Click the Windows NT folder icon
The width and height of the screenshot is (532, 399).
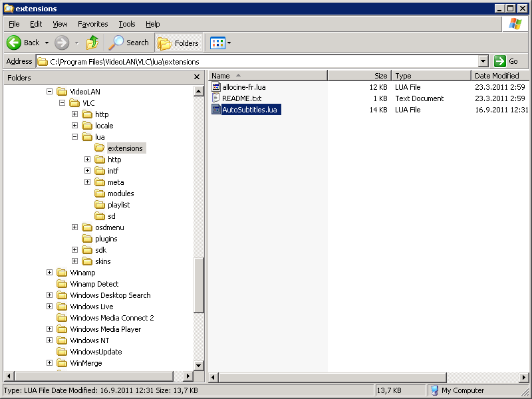point(62,340)
